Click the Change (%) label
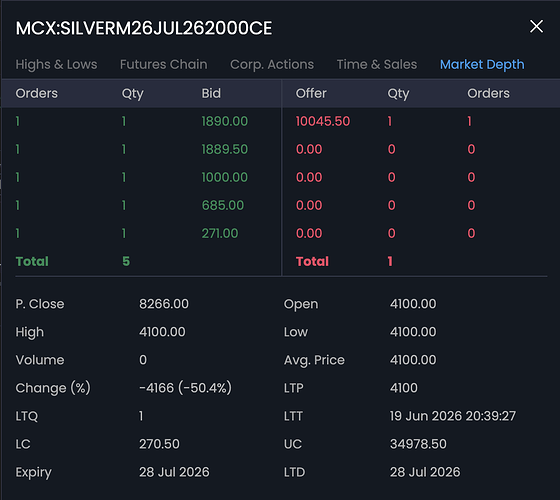The image size is (560, 500). click(x=53, y=388)
